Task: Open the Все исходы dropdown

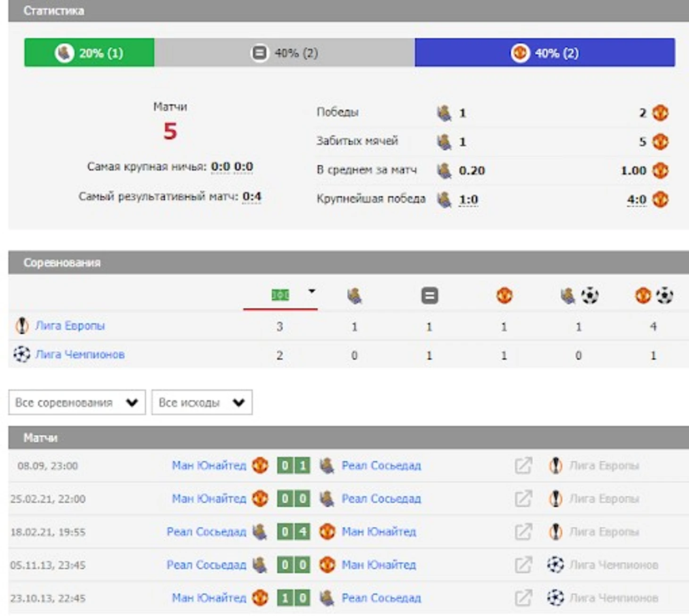Action: click(x=202, y=403)
